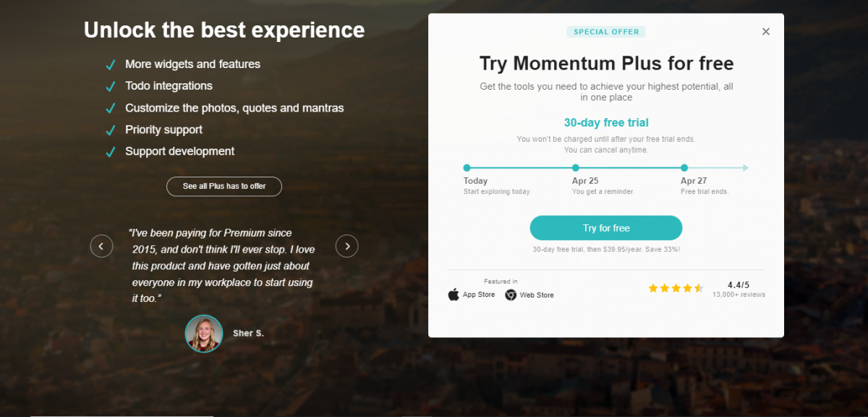Viewport: 868px width, 417px height.
Task: Click the previous testimonial arrow
Action: pos(101,246)
